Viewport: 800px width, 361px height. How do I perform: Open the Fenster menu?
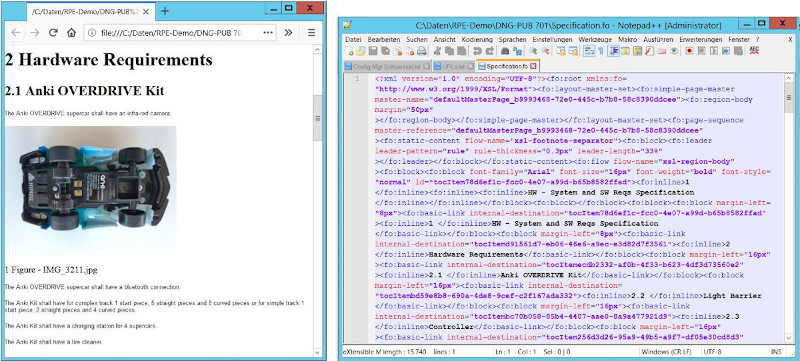[x=739, y=39]
